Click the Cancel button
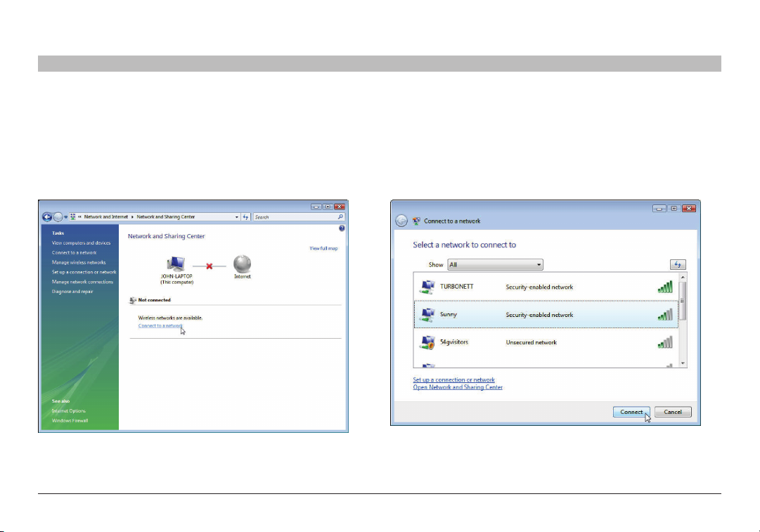The width and height of the screenshot is (760, 532). (673, 412)
